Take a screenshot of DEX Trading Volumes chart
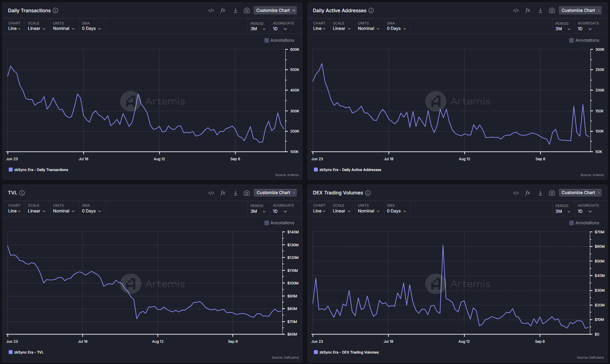 [x=552, y=193]
